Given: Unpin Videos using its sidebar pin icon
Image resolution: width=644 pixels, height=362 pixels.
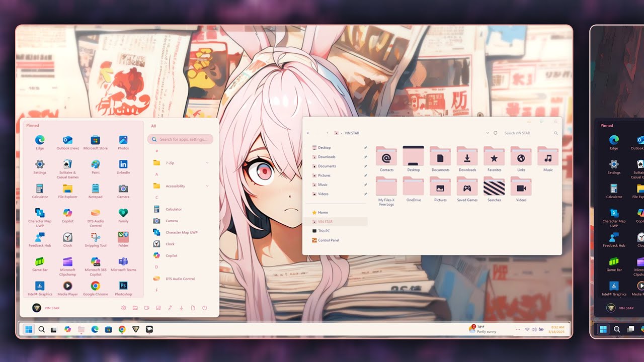Looking at the screenshot, I should pyautogui.click(x=366, y=194).
